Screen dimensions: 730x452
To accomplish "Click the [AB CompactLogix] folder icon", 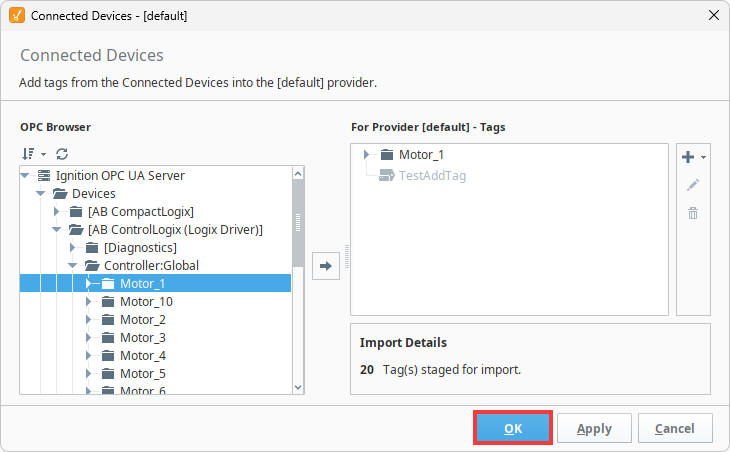I will (76, 212).
